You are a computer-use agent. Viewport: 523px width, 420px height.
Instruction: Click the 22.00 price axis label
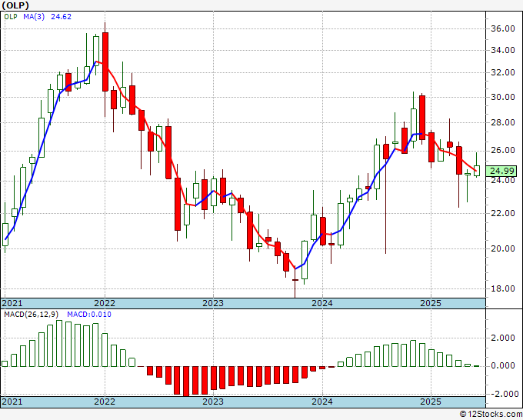[x=503, y=213]
